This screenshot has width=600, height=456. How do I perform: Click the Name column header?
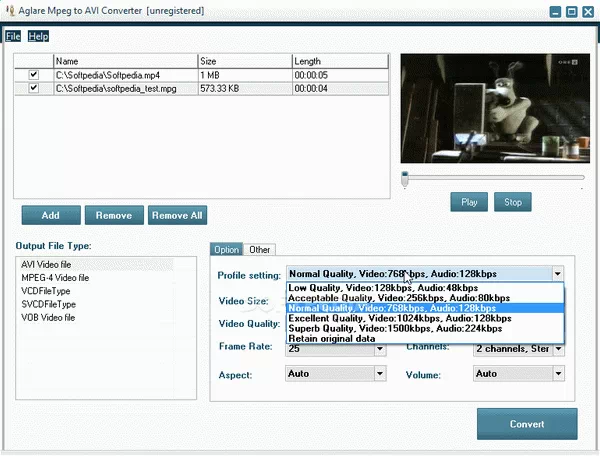coord(126,61)
